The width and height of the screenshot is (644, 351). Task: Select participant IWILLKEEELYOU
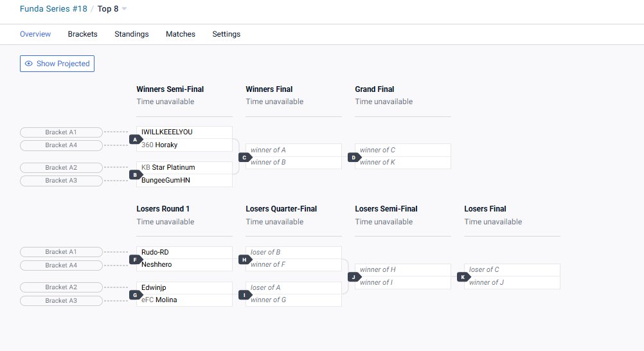[184, 132]
